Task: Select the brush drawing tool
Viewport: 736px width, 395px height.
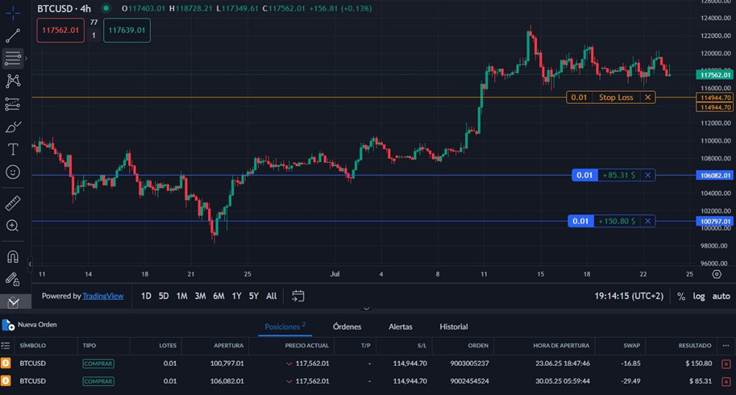Action: pyautogui.click(x=13, y=127)
